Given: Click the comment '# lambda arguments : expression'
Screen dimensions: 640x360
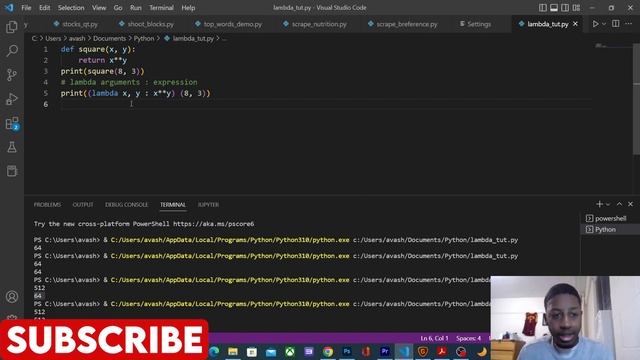Looking at the screenshot, I should click(129, 82).
